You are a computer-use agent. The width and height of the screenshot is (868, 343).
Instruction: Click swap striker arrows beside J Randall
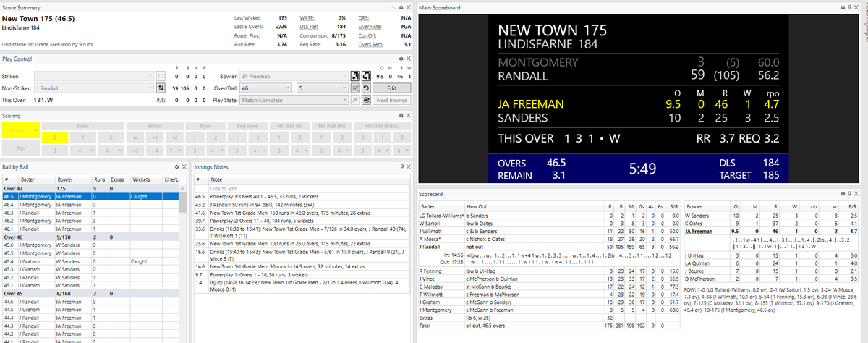click(x=161, y=88)
